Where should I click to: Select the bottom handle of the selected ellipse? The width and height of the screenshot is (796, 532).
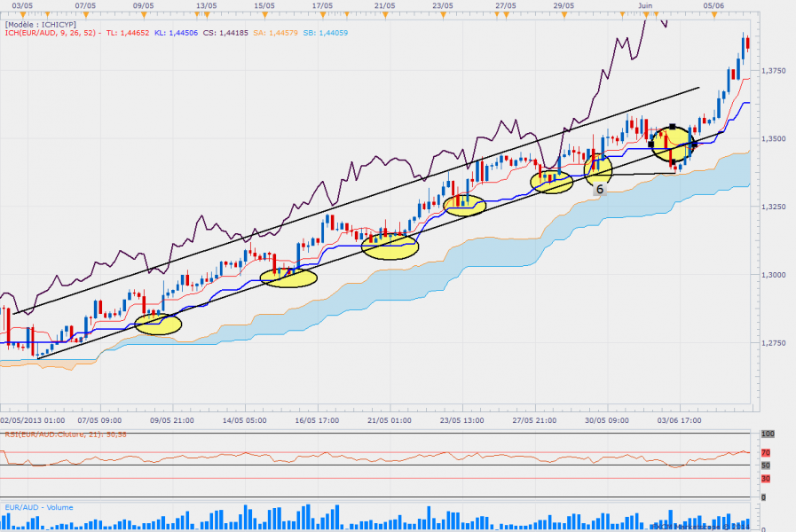pos(673,161)
